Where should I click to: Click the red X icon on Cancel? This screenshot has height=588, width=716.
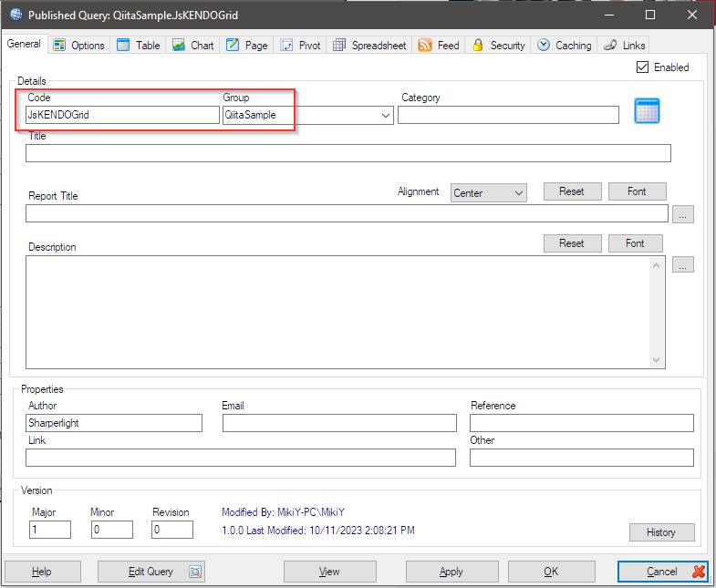click(699, 571)
